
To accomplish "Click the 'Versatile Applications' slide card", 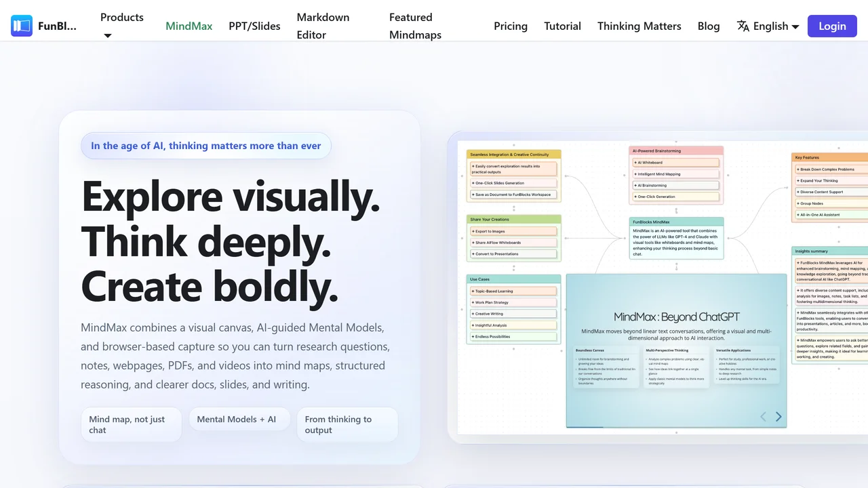I will coord(747,367).
